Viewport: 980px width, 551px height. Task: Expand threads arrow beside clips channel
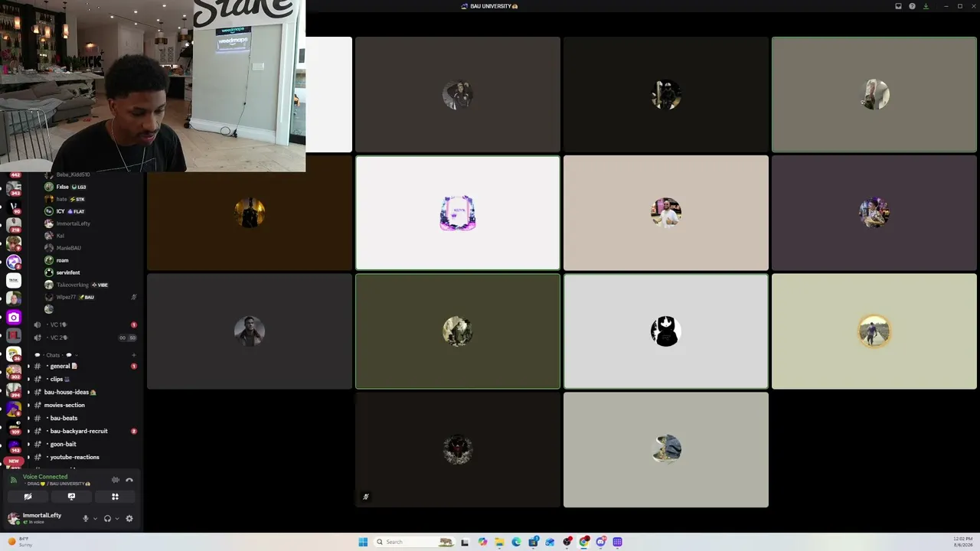[28, 379]
